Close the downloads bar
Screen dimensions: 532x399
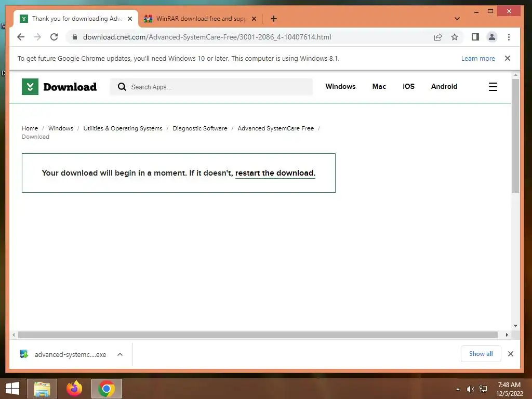[x=510, y=354]
